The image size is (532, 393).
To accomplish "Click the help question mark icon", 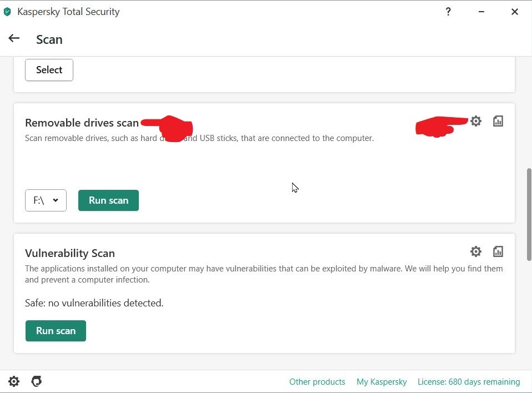I will (x=448, y=12).
